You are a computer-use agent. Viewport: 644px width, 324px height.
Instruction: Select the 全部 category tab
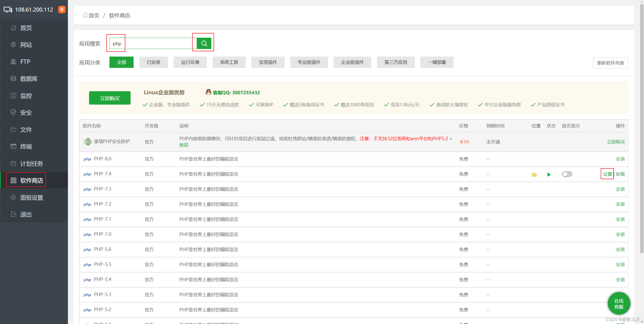coord(122,62)
